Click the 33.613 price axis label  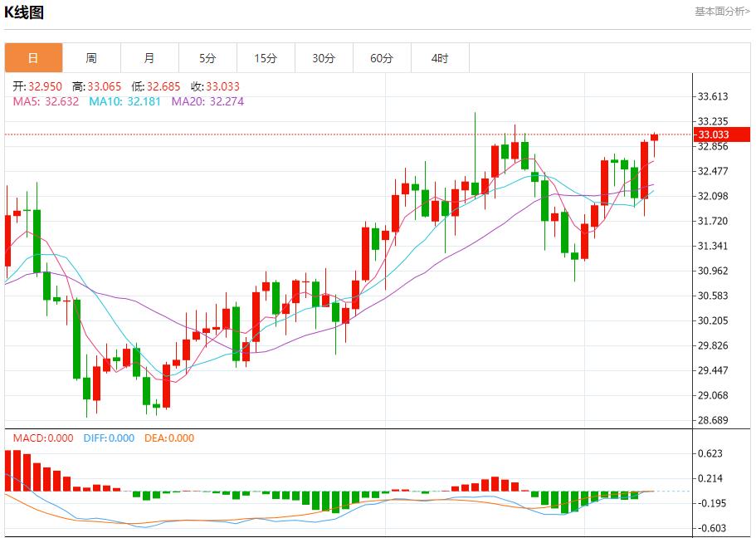coord(713,96)
